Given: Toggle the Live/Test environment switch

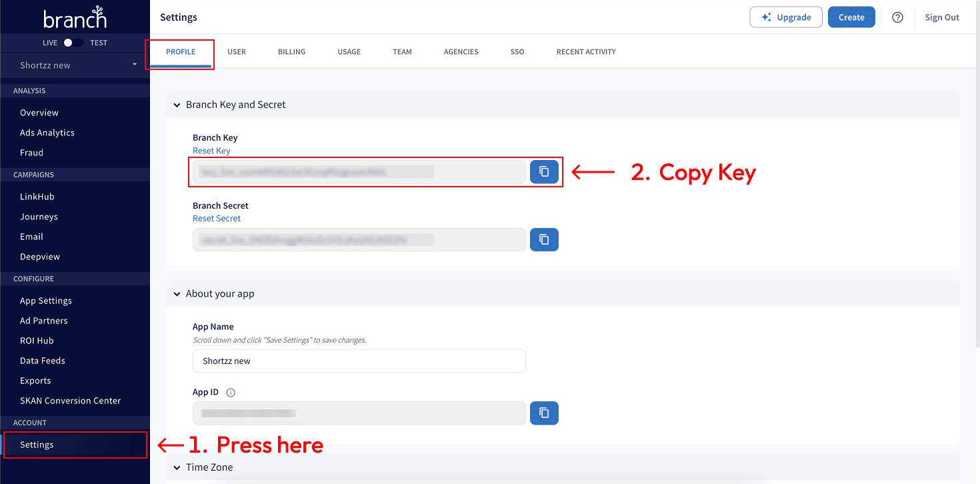Looking at the screenshot, I should pyautogui.click(x=73, y=43).
